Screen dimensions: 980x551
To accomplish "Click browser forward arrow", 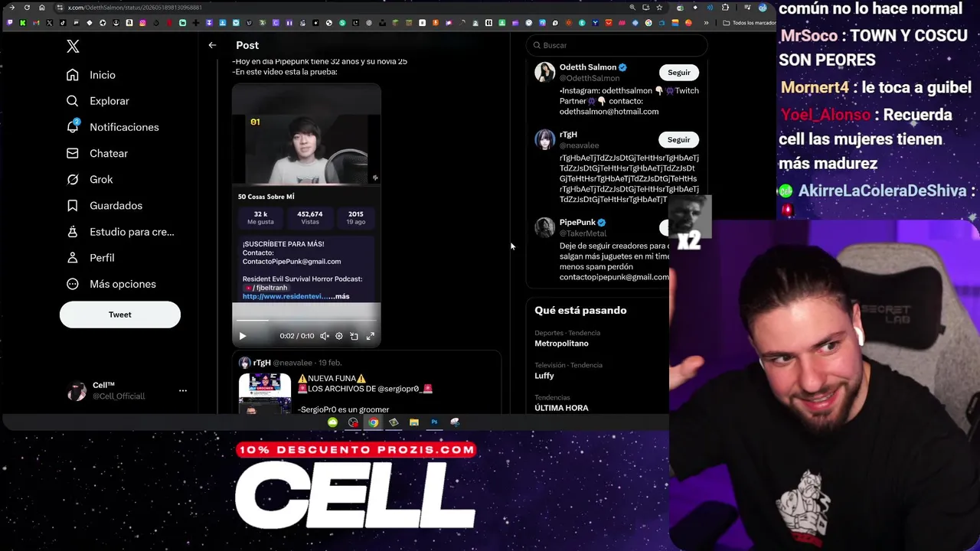I will tap(11, 8).
